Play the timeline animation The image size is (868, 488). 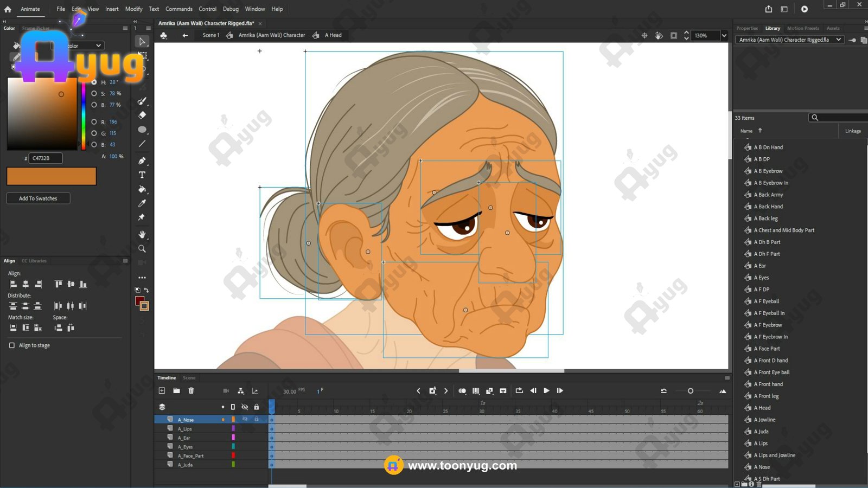[546, 390]
